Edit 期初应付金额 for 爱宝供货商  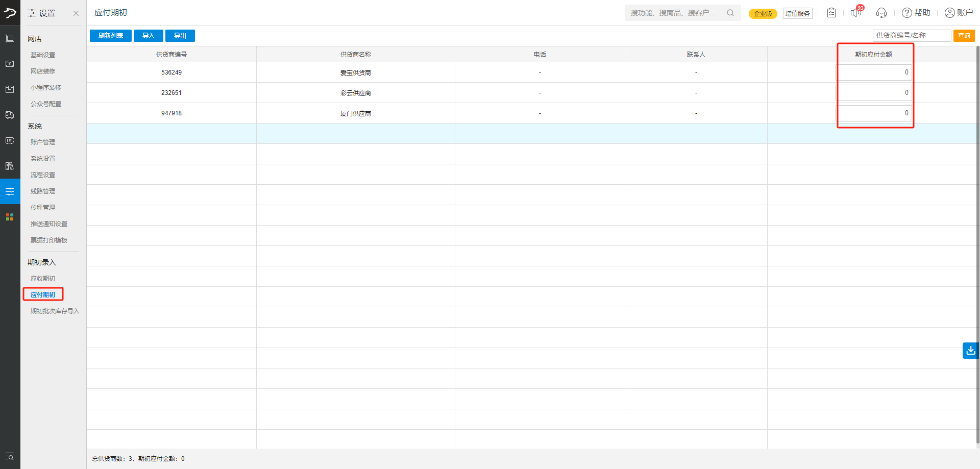875,72
